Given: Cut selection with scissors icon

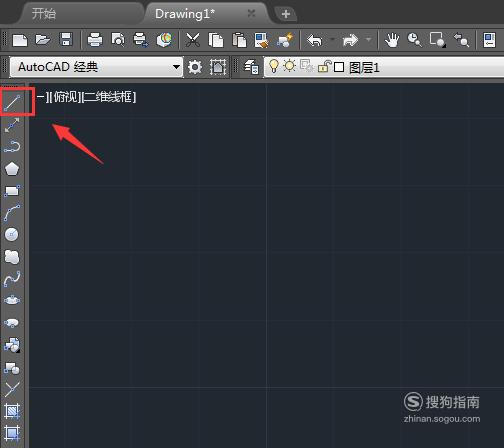Looking at the screenshot, I should (x=193, y=40).
